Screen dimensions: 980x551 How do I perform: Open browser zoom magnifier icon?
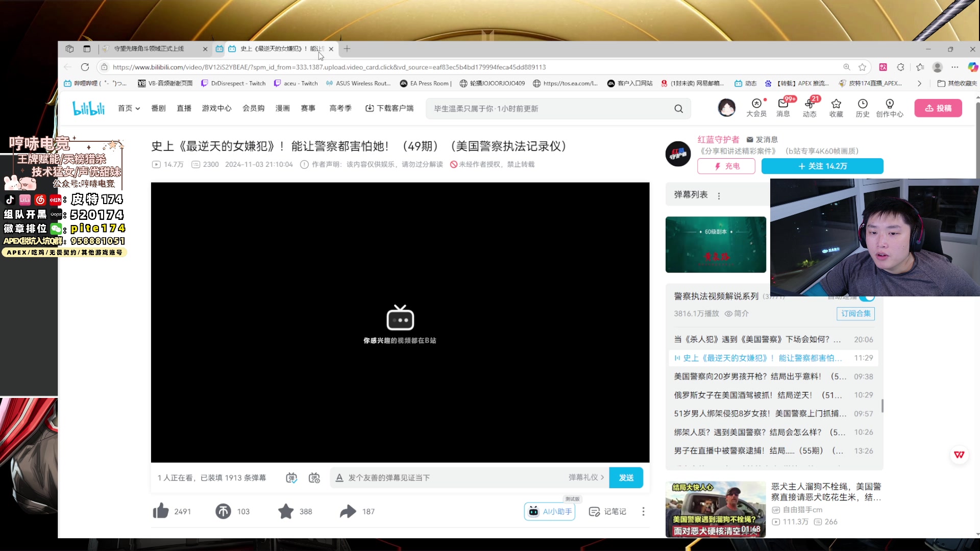click(847, 67)
